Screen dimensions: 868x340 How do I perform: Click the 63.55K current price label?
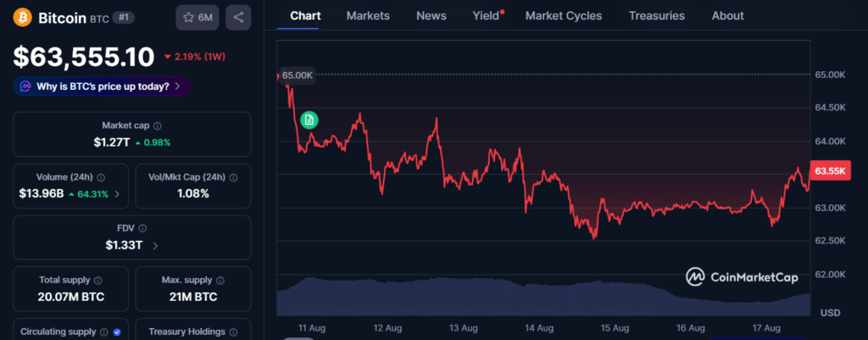click(x=831, y=170)
